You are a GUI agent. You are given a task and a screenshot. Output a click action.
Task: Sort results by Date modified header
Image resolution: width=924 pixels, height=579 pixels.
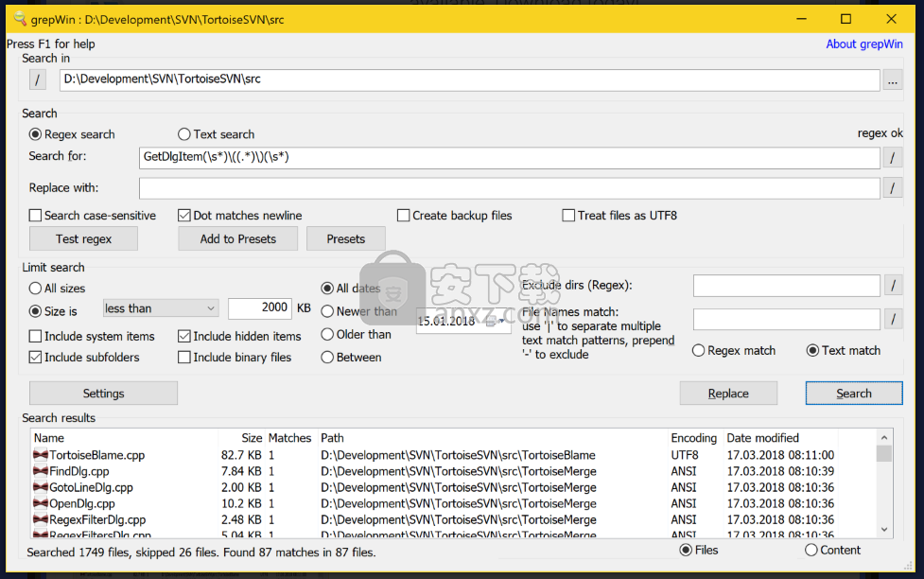780,438
